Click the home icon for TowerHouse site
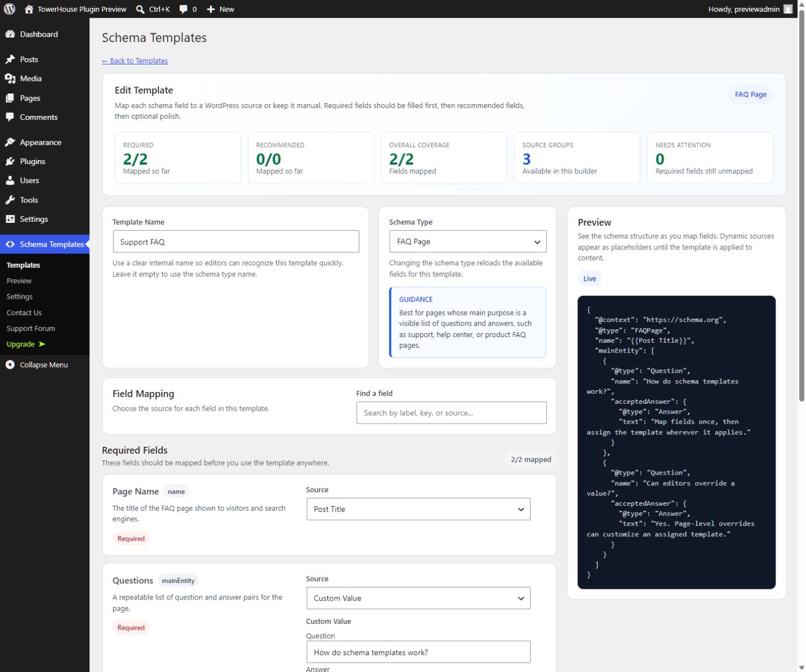Screen dimensions: 806x672 (29, 9)
